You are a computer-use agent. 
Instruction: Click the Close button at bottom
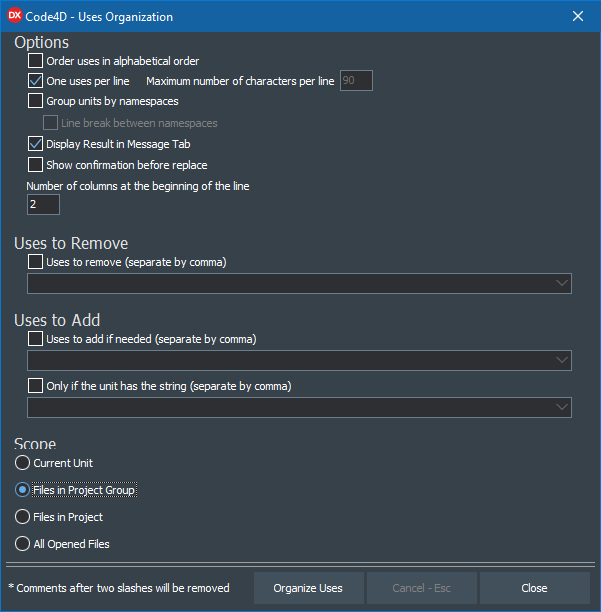tap(534, 588)
